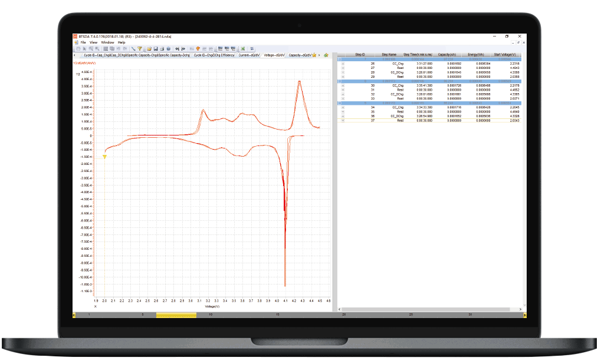Switch to Cycle ID--Cap_Chg&Cap_DChg tab

[x=137, y=55]
